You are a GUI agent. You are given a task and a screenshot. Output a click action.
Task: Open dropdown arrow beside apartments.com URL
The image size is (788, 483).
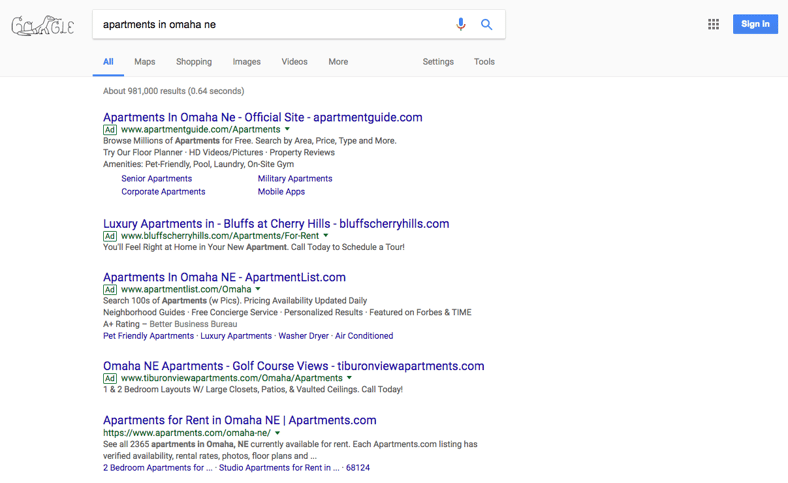click(278, 433)
